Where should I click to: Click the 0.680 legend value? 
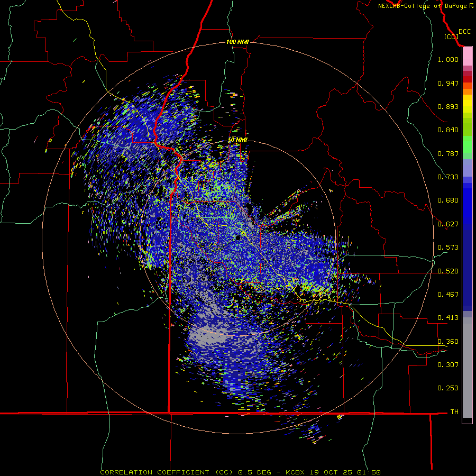[x=448, y=200]
